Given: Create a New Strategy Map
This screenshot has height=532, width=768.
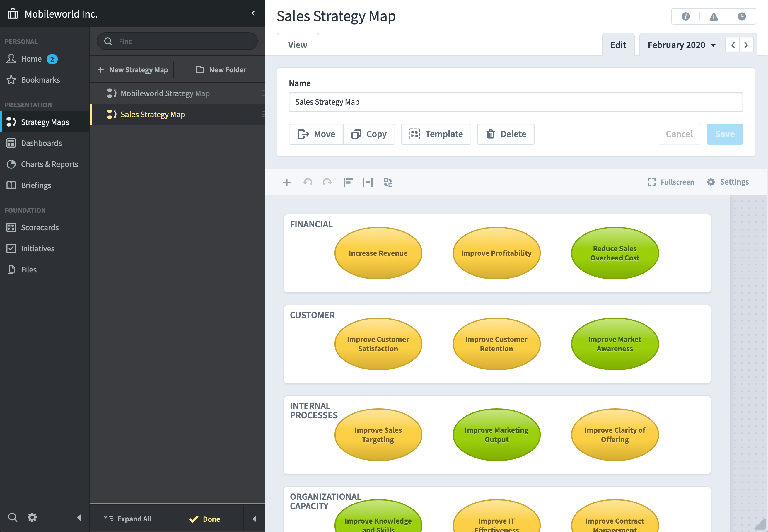Looking at the screenshot, I should [133, 70].
